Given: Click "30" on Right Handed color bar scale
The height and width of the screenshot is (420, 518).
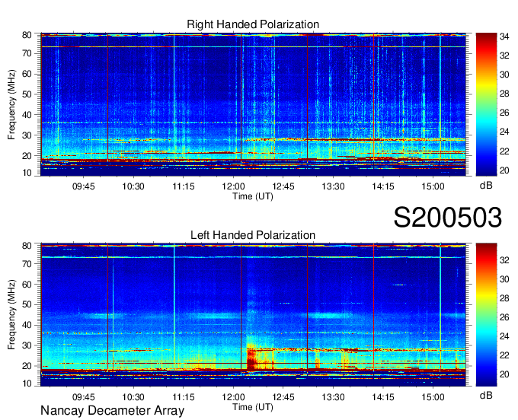Looking at the screenshot, I should [x=504, y=75].
